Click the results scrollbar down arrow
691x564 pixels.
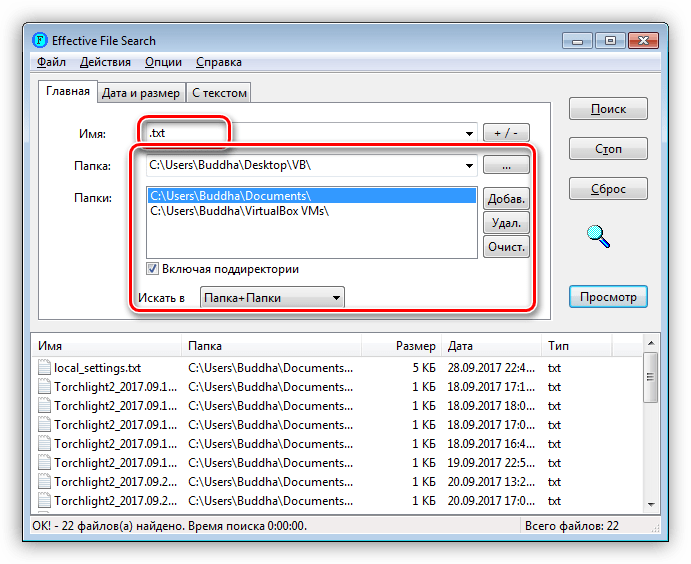651,505
